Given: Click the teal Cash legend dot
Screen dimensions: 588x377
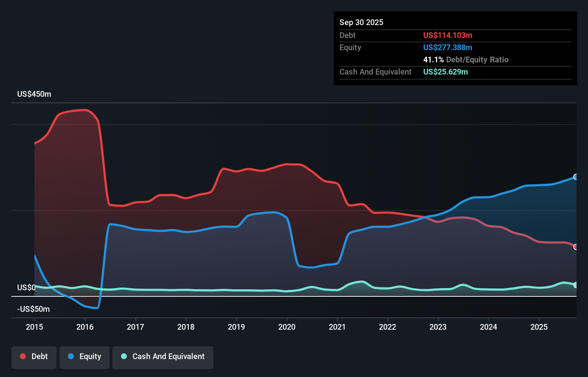Looking at the screenshot, I should [124, 356].
